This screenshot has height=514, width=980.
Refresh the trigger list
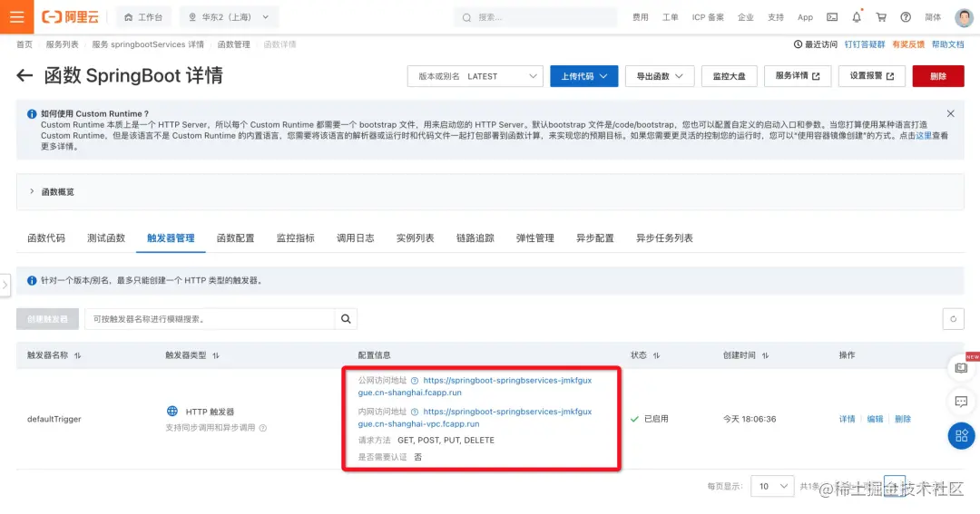click(x=953, y=319)
